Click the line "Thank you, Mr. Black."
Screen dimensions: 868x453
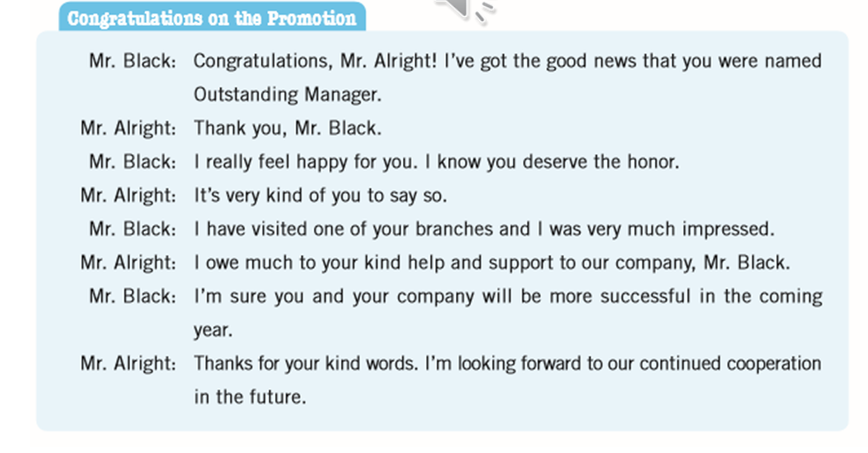tap(287, 128)
